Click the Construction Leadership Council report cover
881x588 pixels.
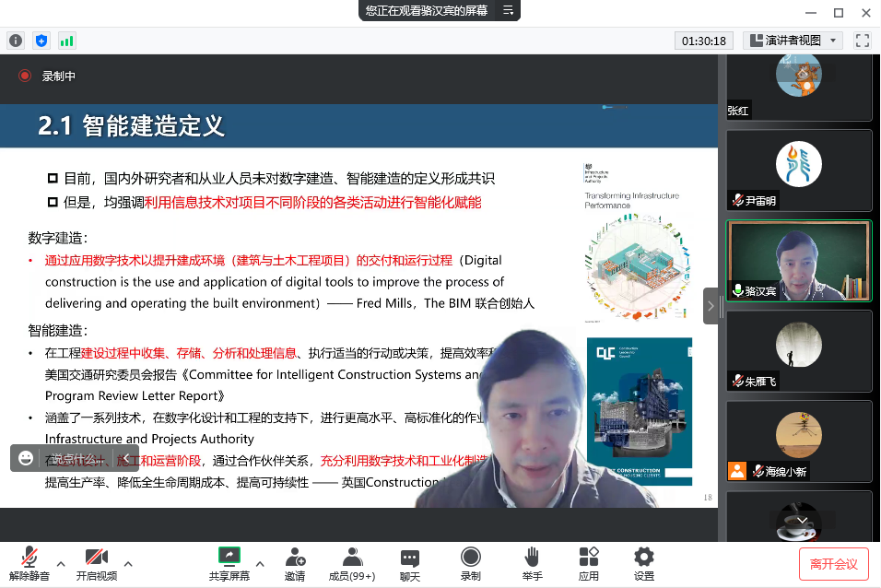(x=640, y=411)
